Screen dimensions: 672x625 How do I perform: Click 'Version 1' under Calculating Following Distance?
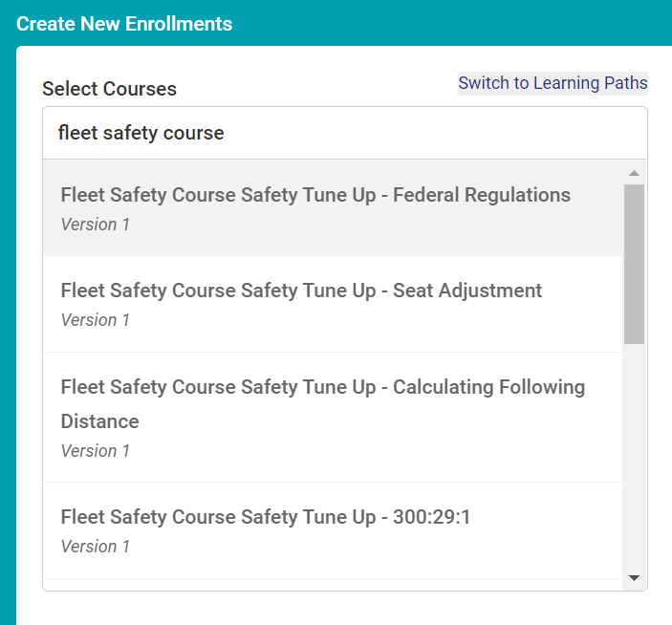(x=96, y=451)
